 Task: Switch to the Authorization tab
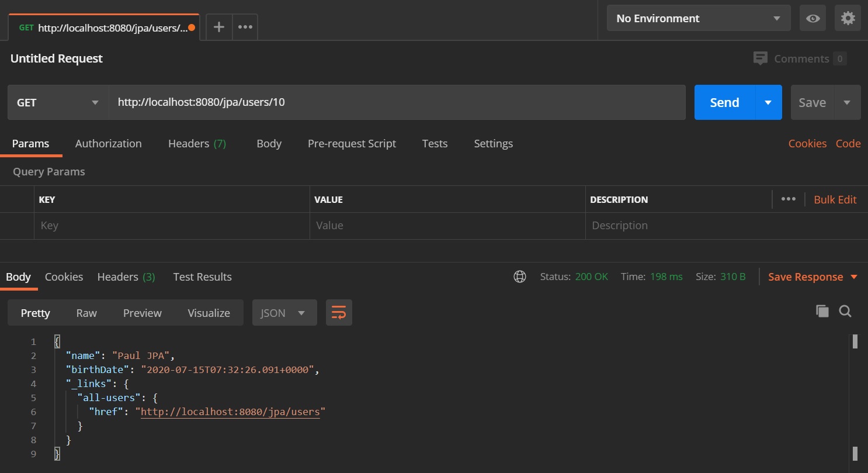[108, 143]
